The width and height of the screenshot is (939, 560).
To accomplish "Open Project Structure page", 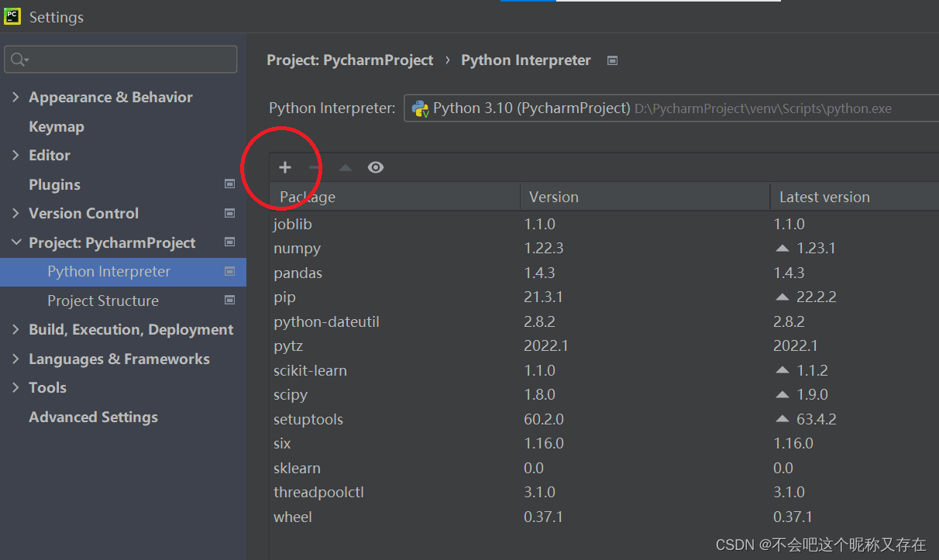I will [x=103, y=301].
